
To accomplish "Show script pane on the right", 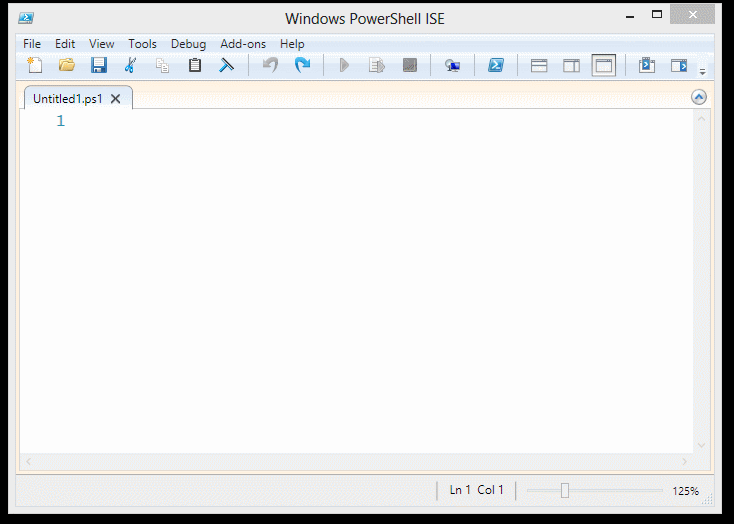I will coord(571,66).
